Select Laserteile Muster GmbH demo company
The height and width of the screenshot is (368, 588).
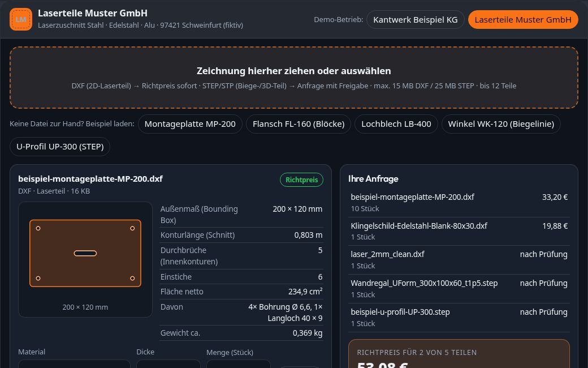(x=523, y=19)
